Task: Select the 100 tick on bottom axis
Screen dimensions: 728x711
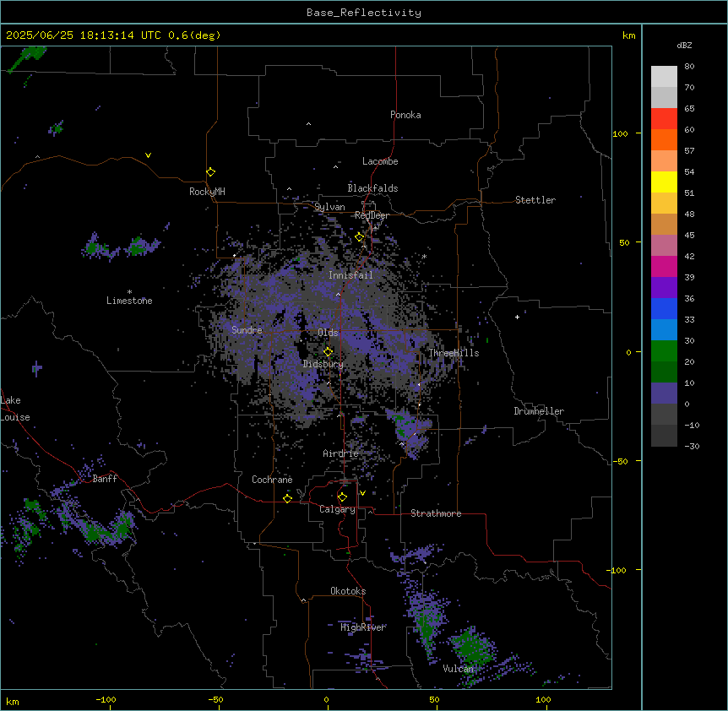Action: (543, 699)
